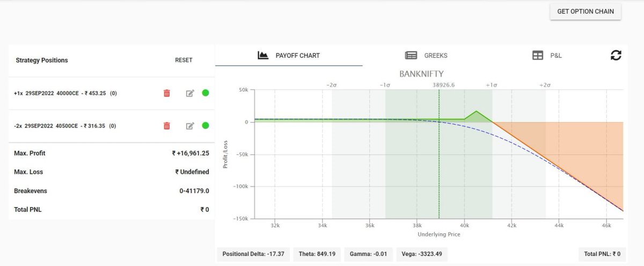
Task: Toggle the 40500CE green status dot
Action: tap(206, 125)
